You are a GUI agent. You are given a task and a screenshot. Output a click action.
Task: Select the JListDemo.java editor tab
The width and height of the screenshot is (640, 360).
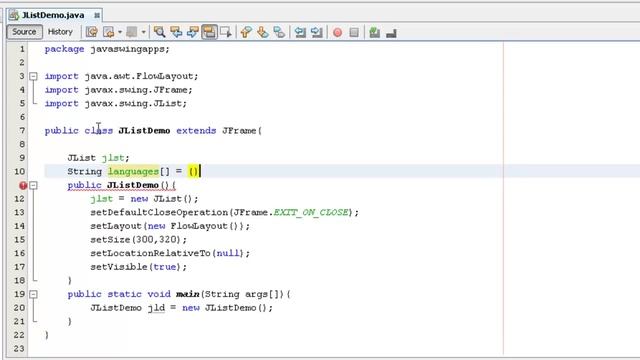(54, 15)
